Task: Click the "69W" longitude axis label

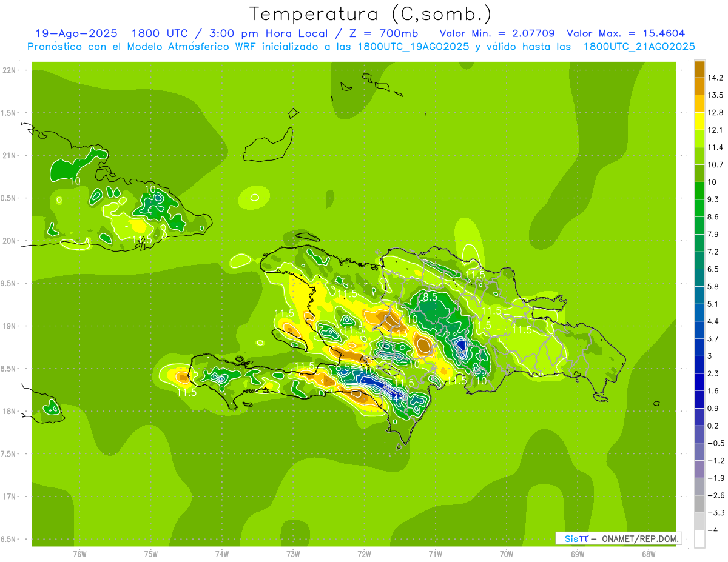Action: 578,554
